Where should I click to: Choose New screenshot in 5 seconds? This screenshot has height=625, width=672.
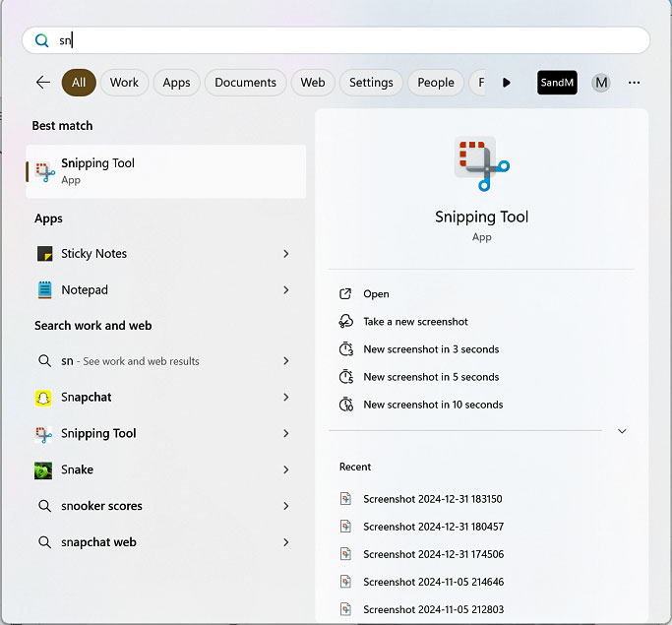click(x=431, y=377)
